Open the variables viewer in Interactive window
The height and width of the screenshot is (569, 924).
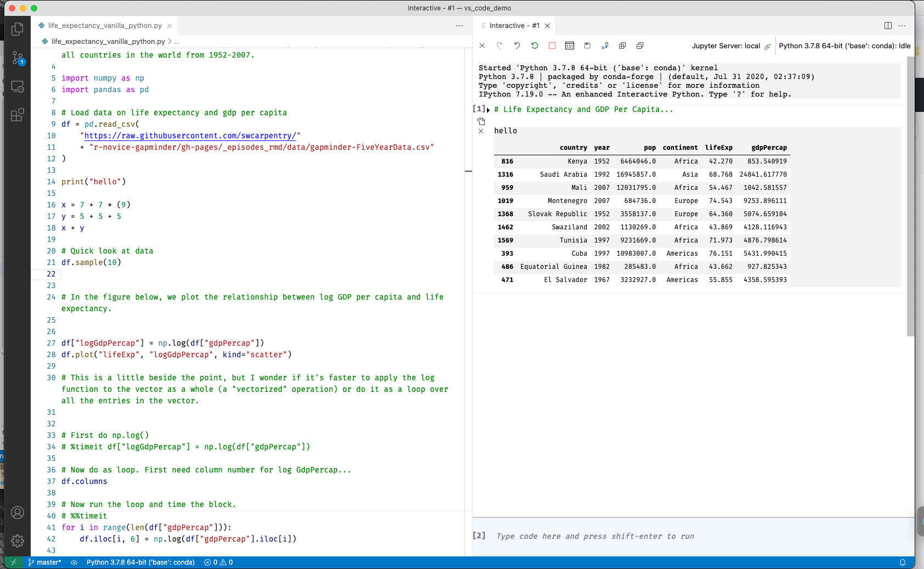click(x=570, y=46)
